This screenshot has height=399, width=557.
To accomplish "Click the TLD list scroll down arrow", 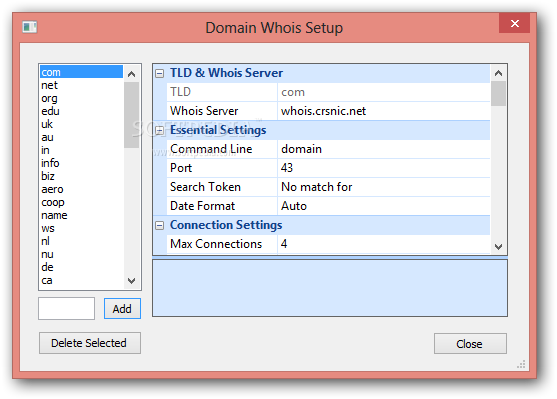I will pyautogui.click(x=131, y=281).
